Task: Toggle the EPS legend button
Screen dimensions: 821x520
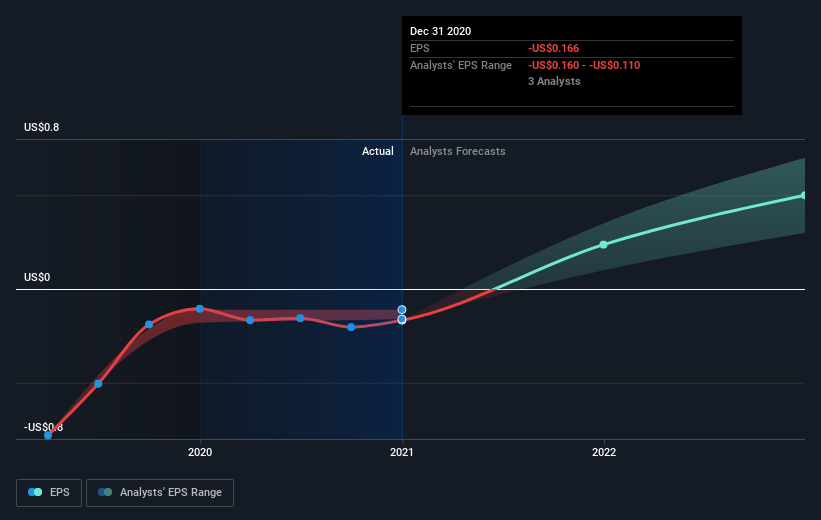Action: 49,493
